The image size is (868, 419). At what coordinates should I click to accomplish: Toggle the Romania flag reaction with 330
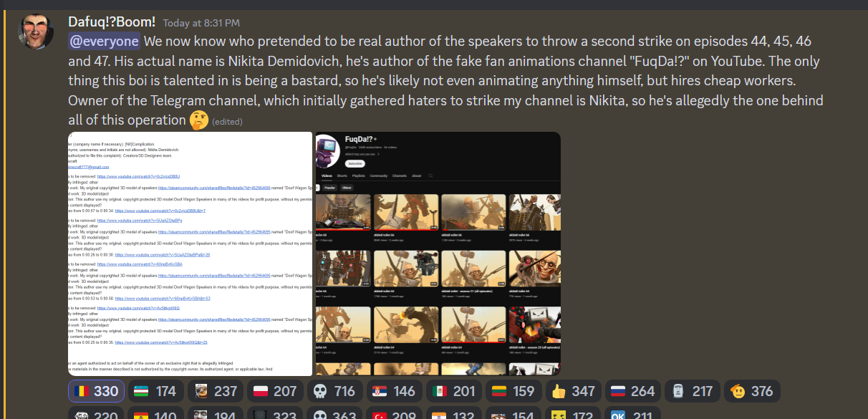[96, 391]
